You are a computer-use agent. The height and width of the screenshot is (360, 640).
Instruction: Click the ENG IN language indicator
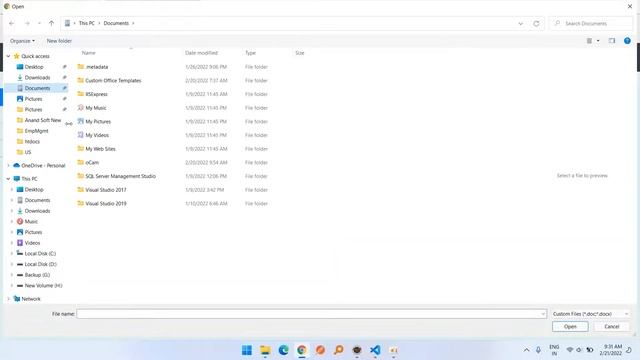coord(554,350)
